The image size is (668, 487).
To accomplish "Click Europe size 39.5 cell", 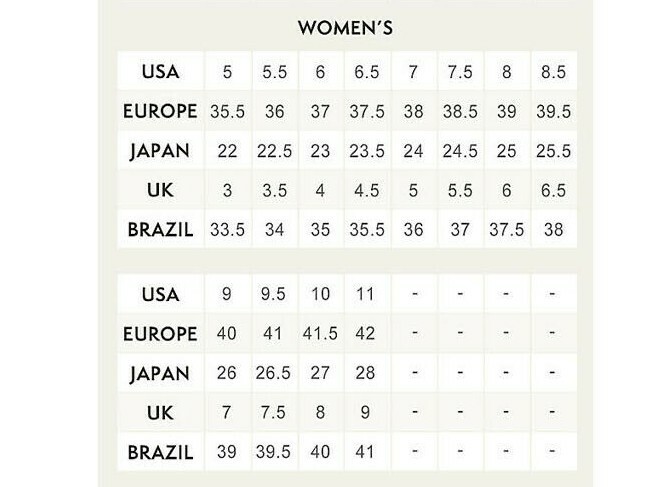I will 553,113.
